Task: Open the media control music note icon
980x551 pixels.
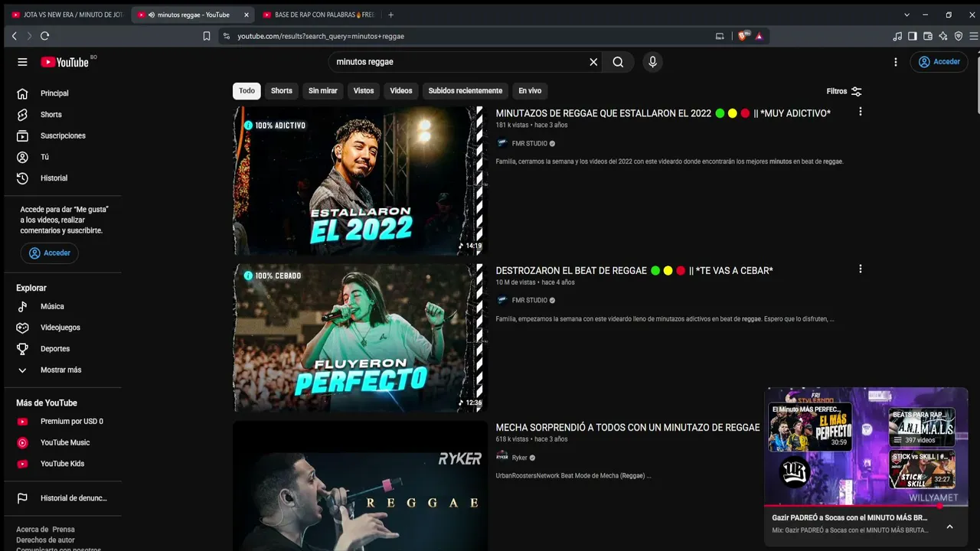Action: [x=897, y=36]
